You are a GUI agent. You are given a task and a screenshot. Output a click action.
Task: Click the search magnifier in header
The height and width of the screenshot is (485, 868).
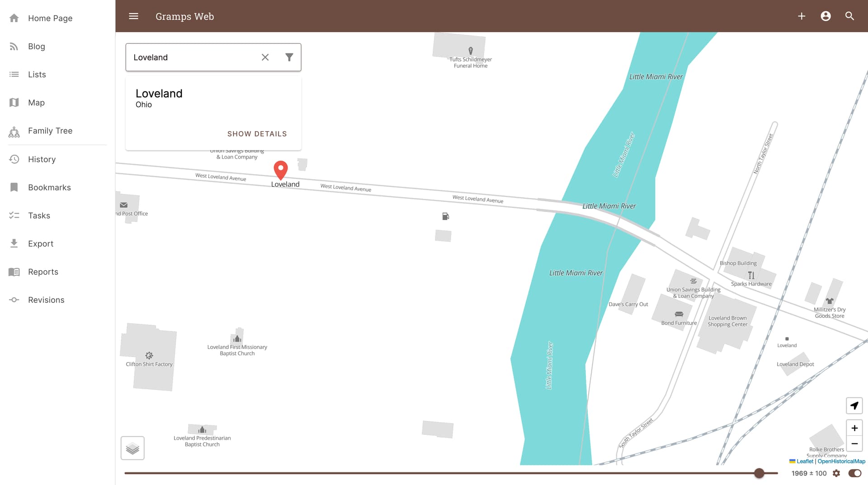point(849,16)
